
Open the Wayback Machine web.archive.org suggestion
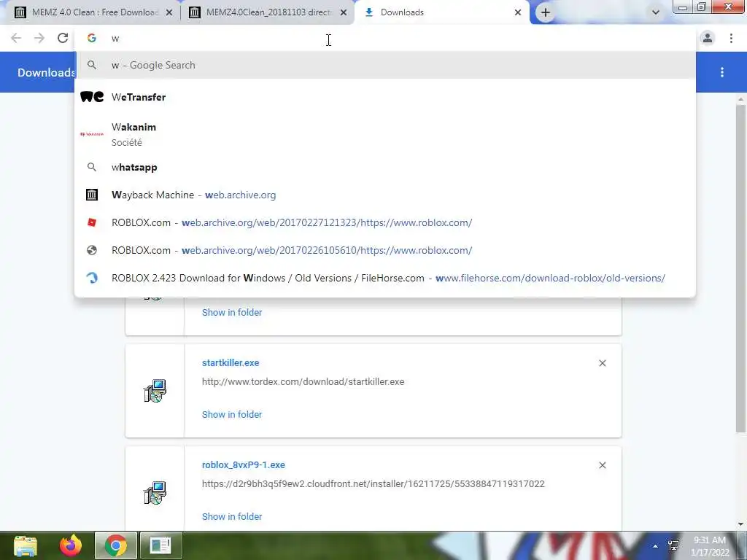coord(385,195)
